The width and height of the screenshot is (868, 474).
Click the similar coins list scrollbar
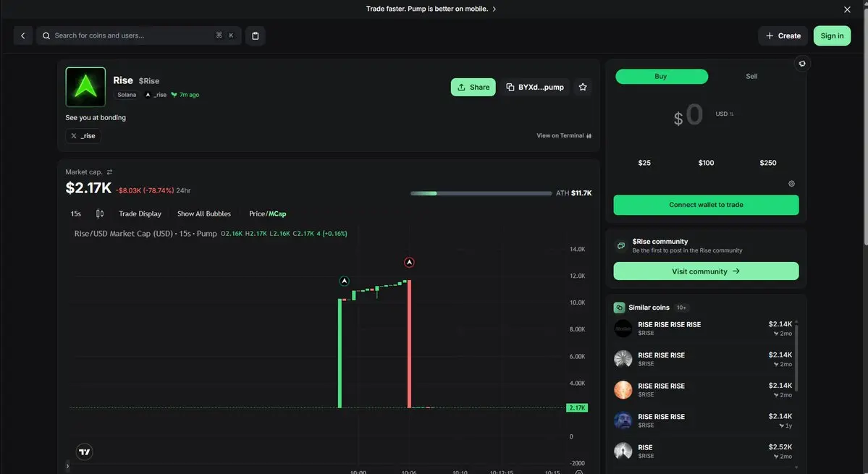796,357
